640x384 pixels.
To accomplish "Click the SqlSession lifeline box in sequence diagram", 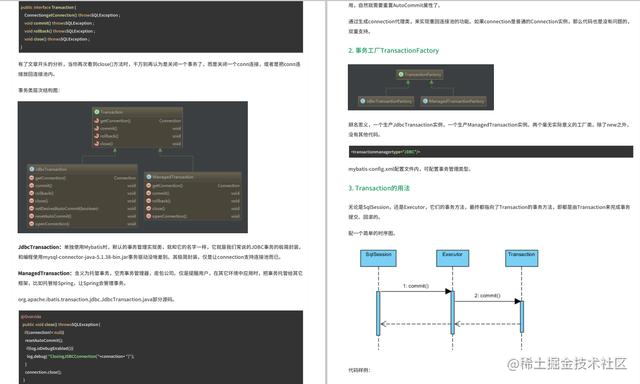I will 378,258.
